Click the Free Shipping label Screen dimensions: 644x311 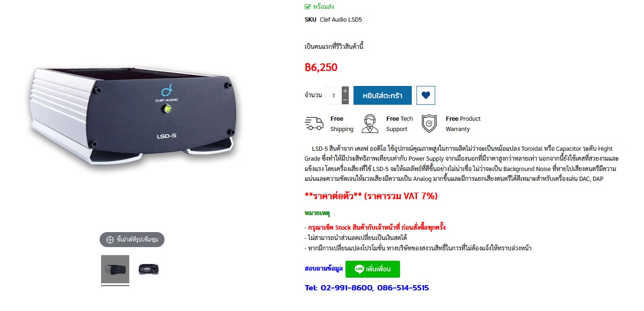point(342,124)
